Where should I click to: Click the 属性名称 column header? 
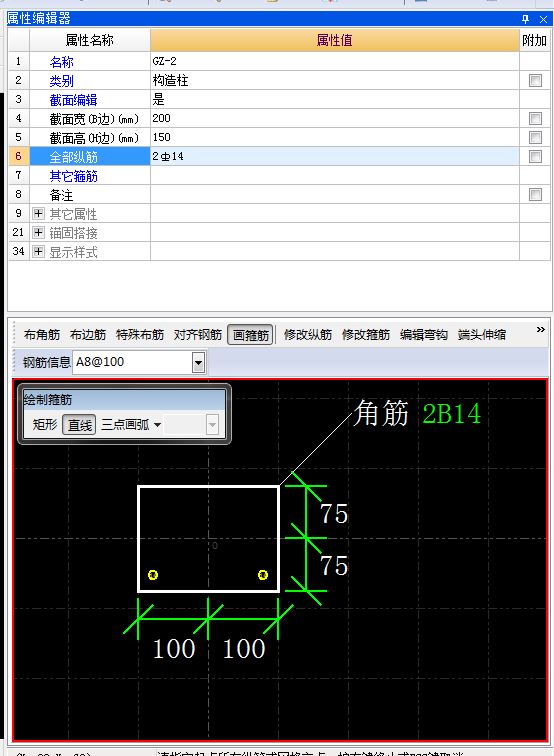click(90, 40)
